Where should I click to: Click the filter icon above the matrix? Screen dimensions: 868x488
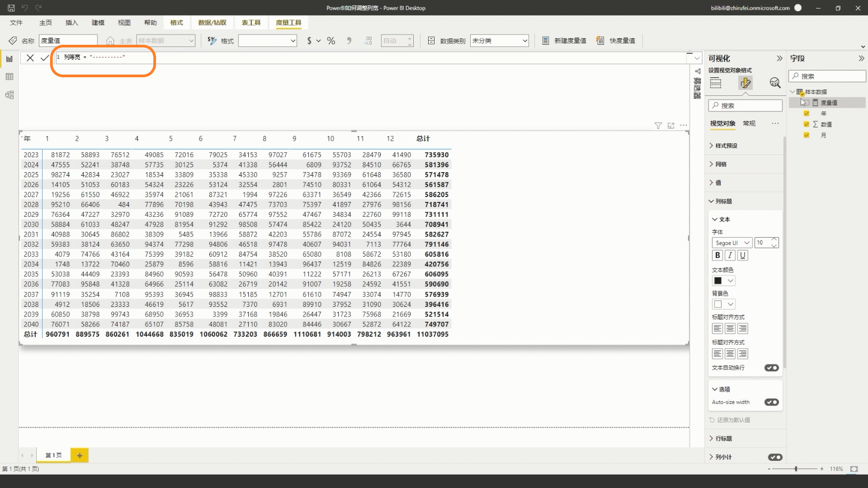[x=658, y=125]
